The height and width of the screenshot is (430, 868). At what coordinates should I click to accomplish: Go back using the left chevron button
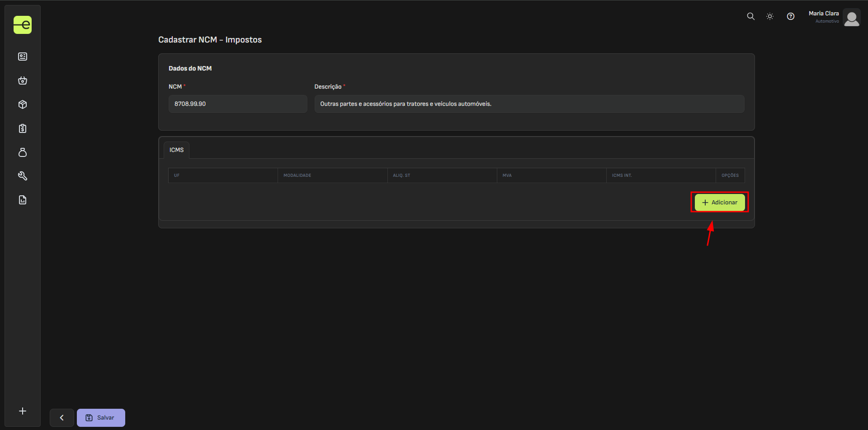tap(62, 418)
